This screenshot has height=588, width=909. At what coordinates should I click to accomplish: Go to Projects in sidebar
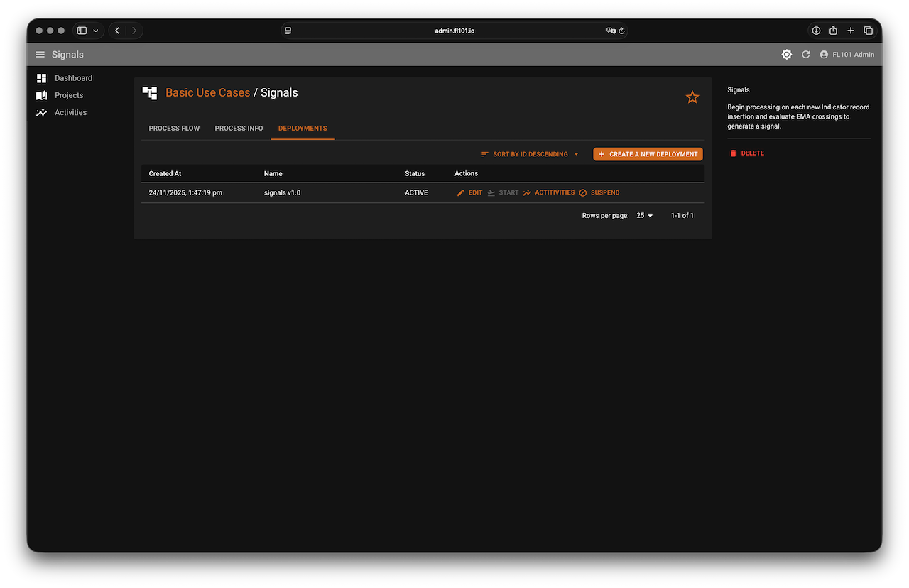pyautogui.click(x=68, y=95)
